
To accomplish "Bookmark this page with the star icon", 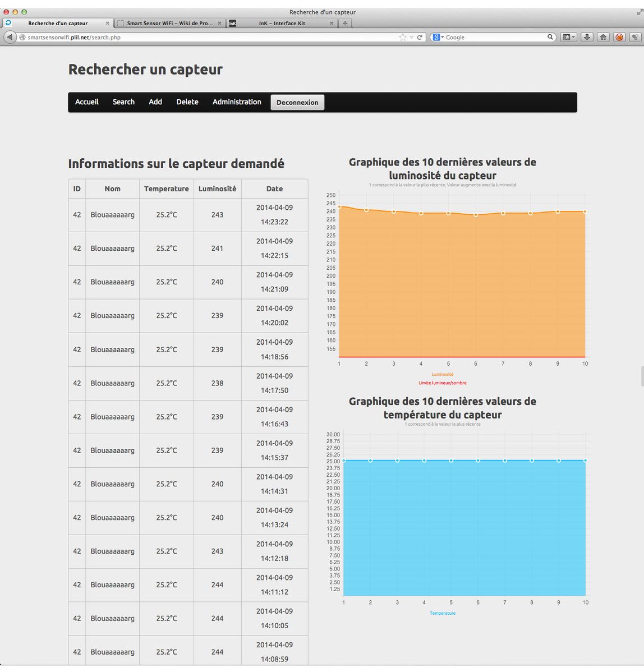I will 402,38.
